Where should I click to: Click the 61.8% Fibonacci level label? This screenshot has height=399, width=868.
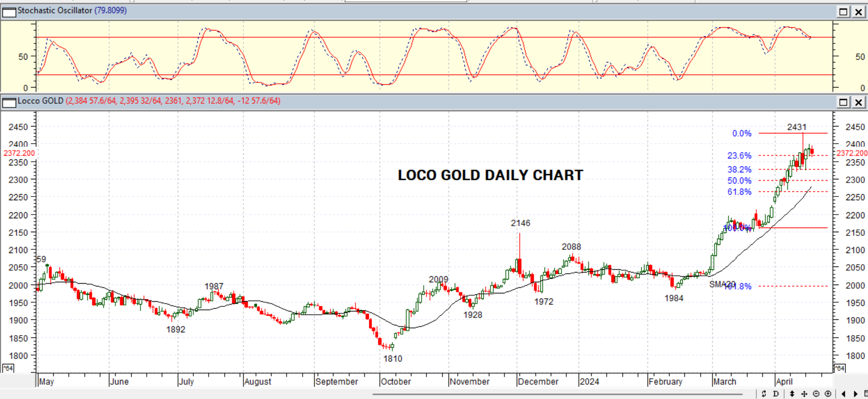(739, 192)
